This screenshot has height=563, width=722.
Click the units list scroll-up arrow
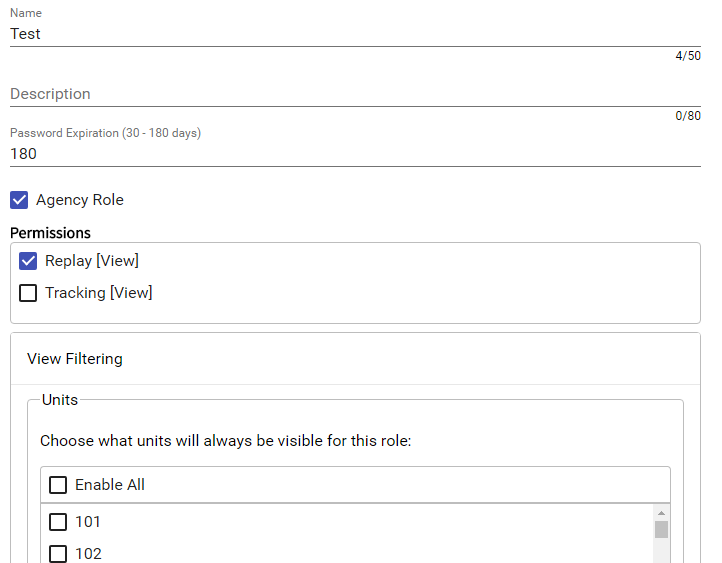click(x=661, y=513)
